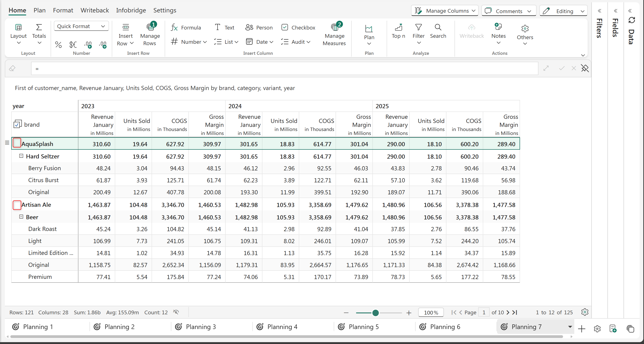Image resolution: width=644 pixels, height=344 pixels.
Task: Click inside the formula input field
Action: click(285, 69)
